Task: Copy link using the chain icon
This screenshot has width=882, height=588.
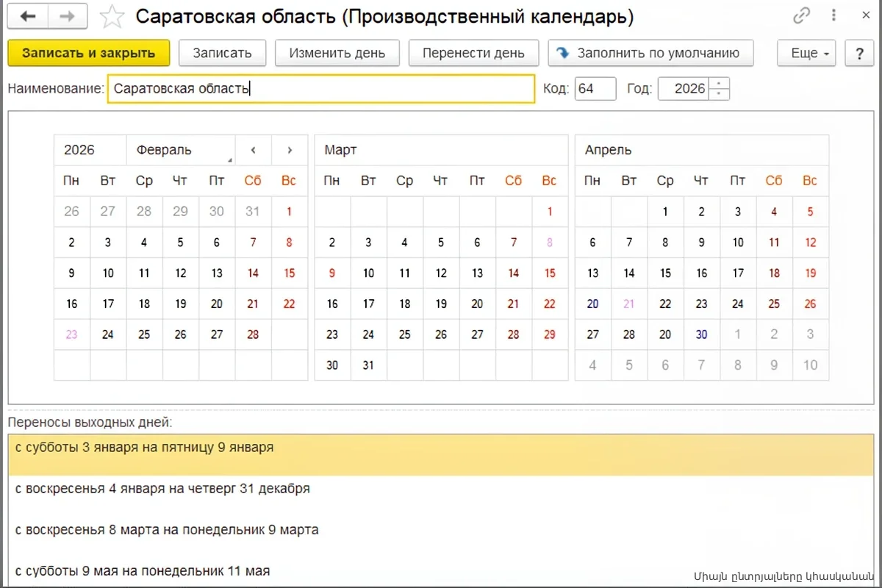Action: tap(802, 16)
